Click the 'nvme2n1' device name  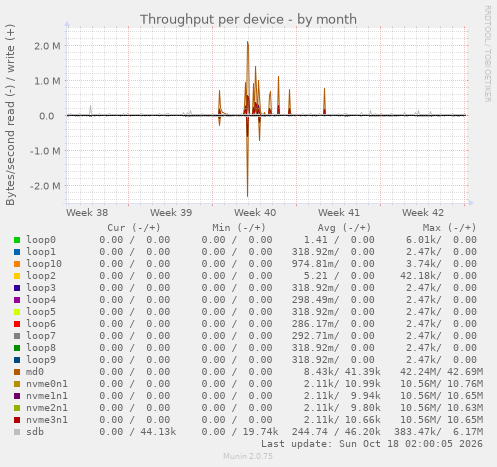(47, 408)
